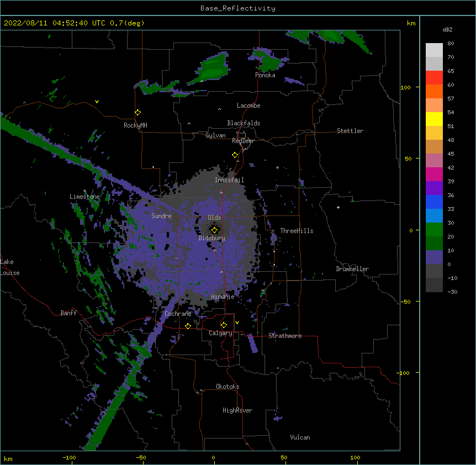Pick the light blue swatch in dBZ legend
Image resolution: width=476 pixels, height=465 pixels.
click(x=434, y=216)
